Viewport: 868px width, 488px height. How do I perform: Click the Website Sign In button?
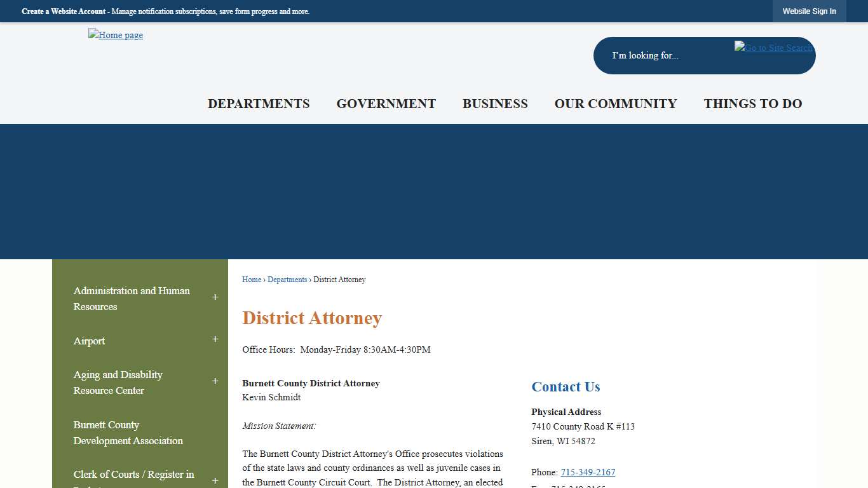pos(809,11)
